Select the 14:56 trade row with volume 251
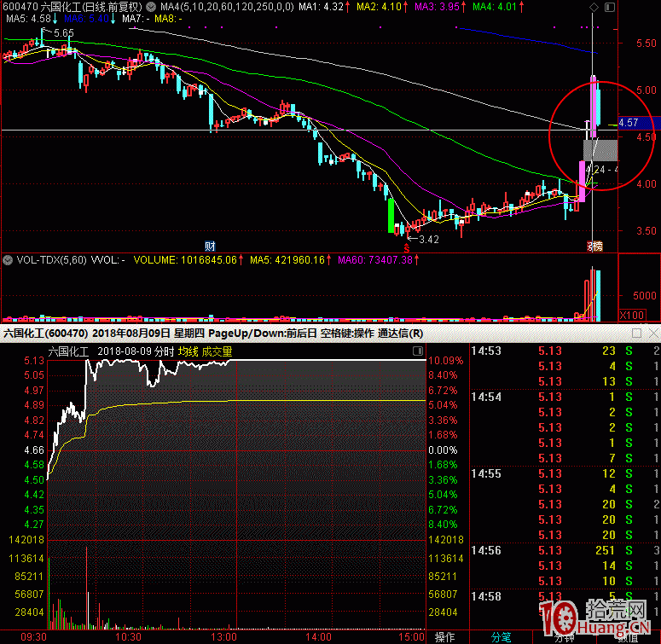Viewport: 661px width, 644px height. 565,550
